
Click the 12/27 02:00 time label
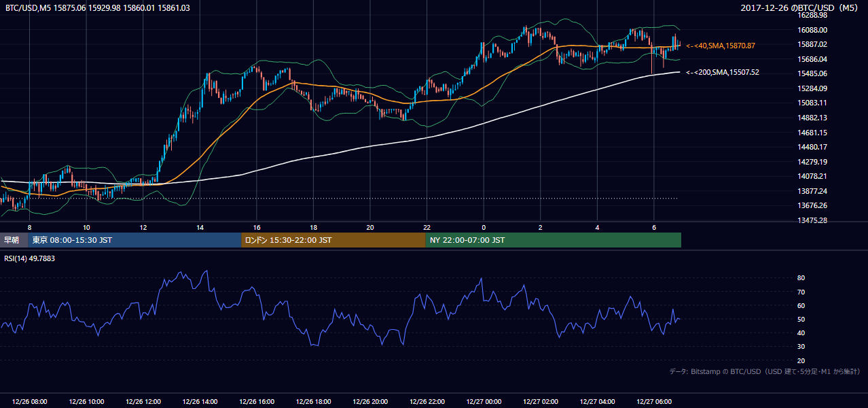541,402
